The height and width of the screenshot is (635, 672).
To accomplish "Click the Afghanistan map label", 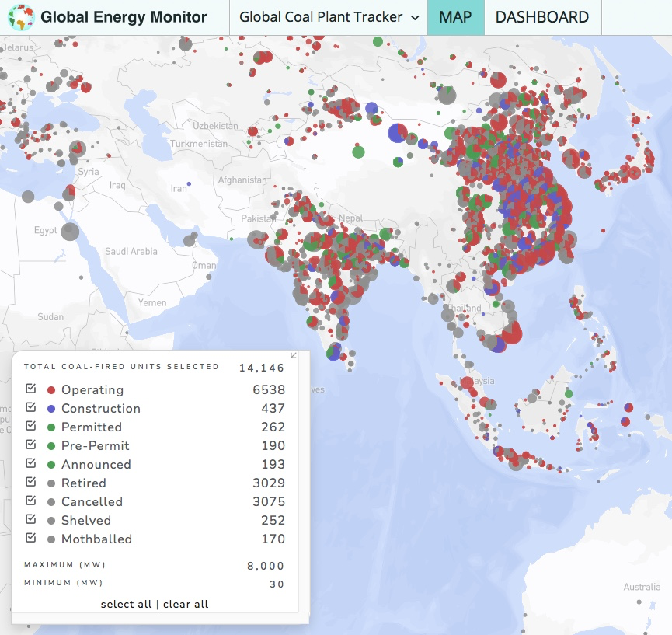I will pyautogui.click(x=242, y=180).
